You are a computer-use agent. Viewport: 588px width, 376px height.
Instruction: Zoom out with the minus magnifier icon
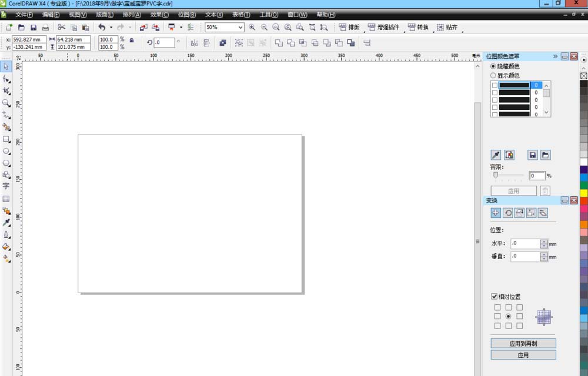(264, 28)
